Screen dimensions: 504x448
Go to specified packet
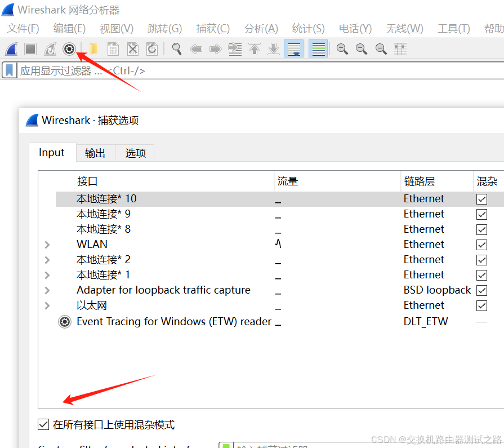235,49
